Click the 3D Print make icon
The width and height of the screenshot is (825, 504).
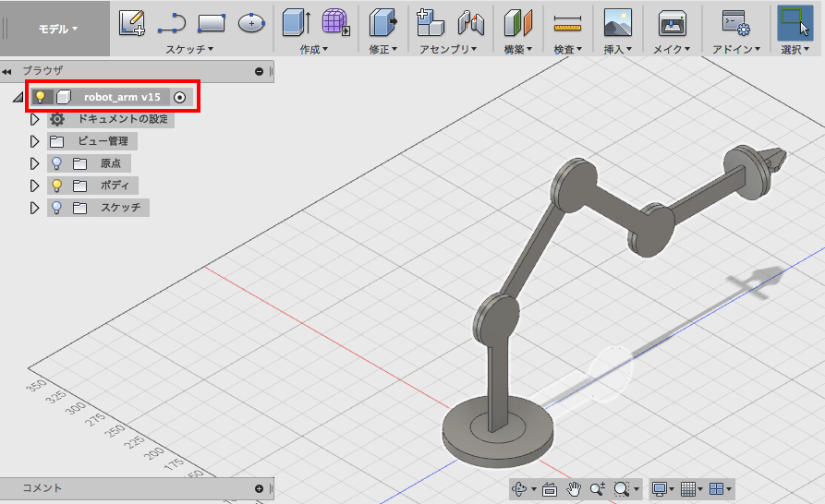point(672,23)
